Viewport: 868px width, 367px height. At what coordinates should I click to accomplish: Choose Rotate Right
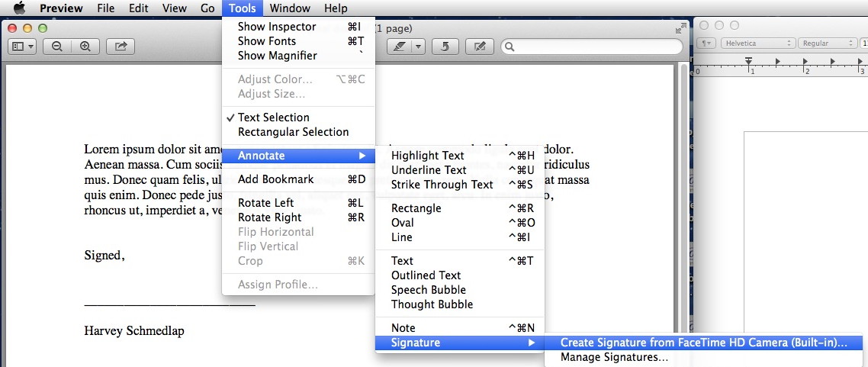(298, 217)
